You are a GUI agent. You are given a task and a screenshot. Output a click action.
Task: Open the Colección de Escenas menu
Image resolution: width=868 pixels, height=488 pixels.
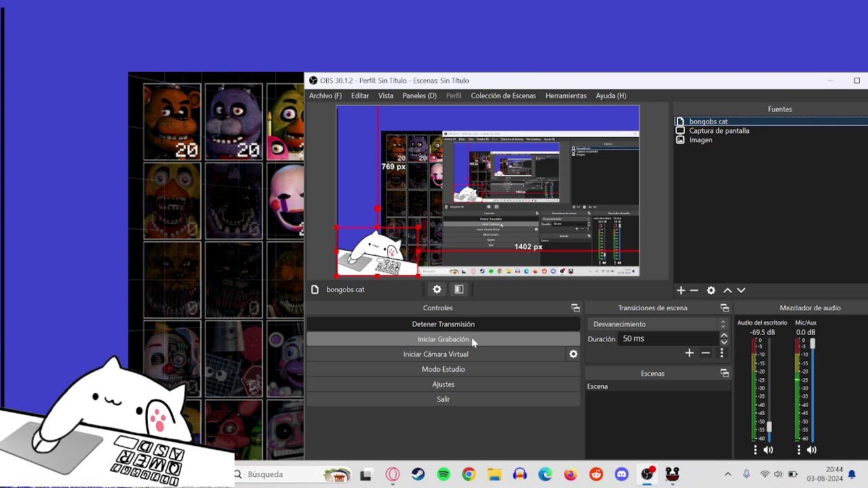tap(503, 96)
